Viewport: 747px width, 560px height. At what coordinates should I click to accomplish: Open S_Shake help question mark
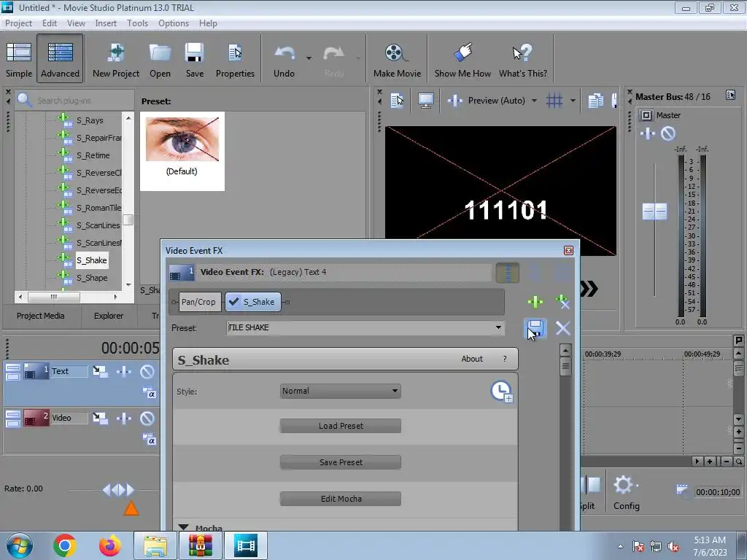coord(505,359)
